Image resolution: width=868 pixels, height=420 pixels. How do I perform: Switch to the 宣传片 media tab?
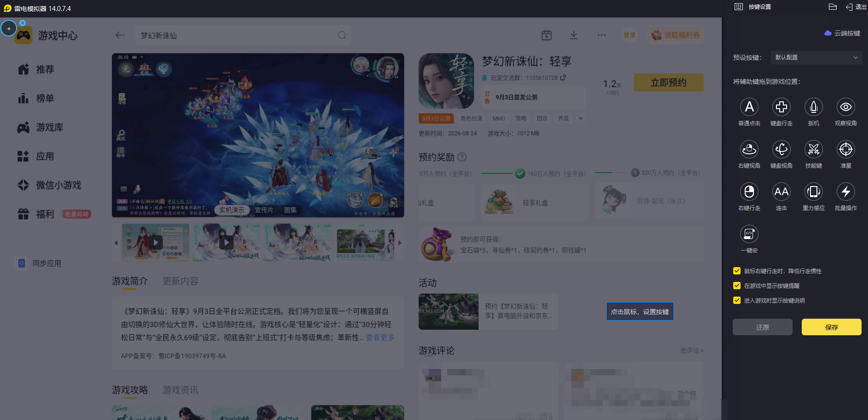(264, 210)
